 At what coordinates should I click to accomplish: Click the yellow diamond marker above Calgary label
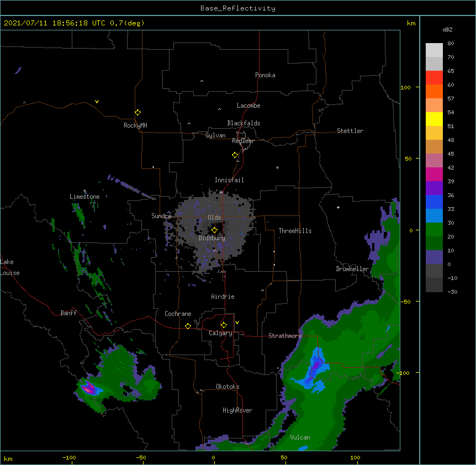point(224,325)
